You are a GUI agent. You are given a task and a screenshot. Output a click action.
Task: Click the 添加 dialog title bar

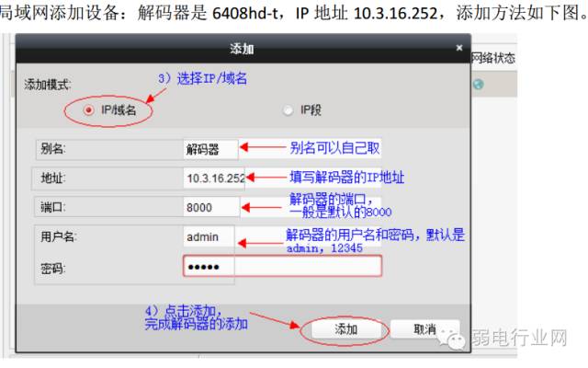click(x=243, y=49)
